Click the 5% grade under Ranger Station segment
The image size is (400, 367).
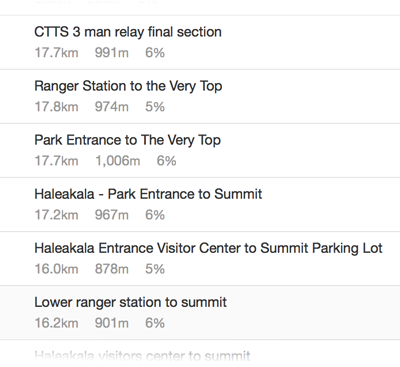pyautogui.click(x=155, y=107)
